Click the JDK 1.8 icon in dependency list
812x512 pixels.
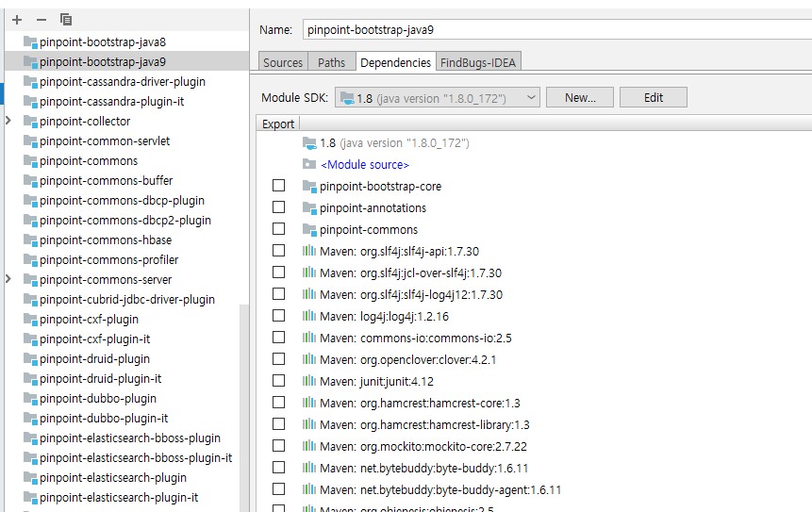tap(309, 143)
